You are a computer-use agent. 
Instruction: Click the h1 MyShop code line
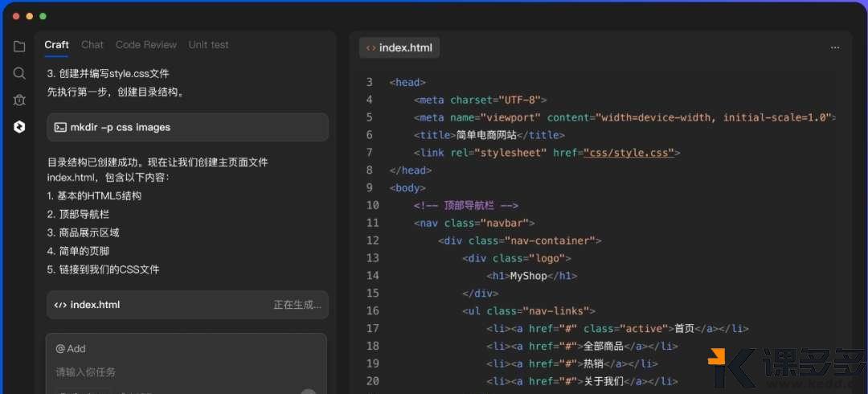[x=532, y=276]
